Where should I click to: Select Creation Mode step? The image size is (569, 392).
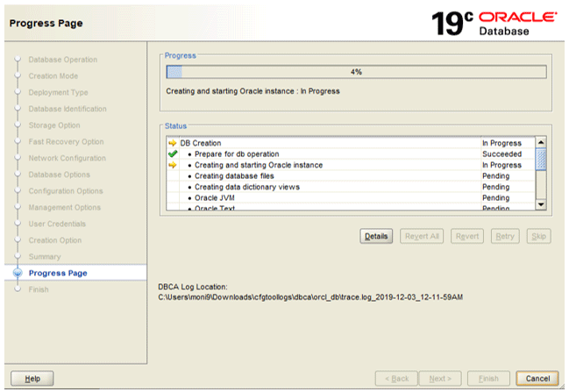tap(53, 76)
